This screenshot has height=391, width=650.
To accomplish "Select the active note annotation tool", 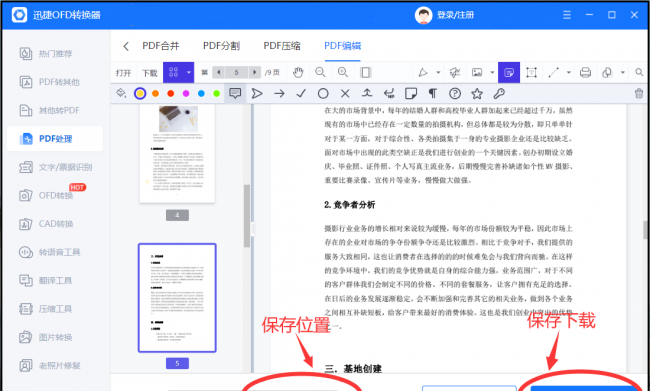I will 509,73.
